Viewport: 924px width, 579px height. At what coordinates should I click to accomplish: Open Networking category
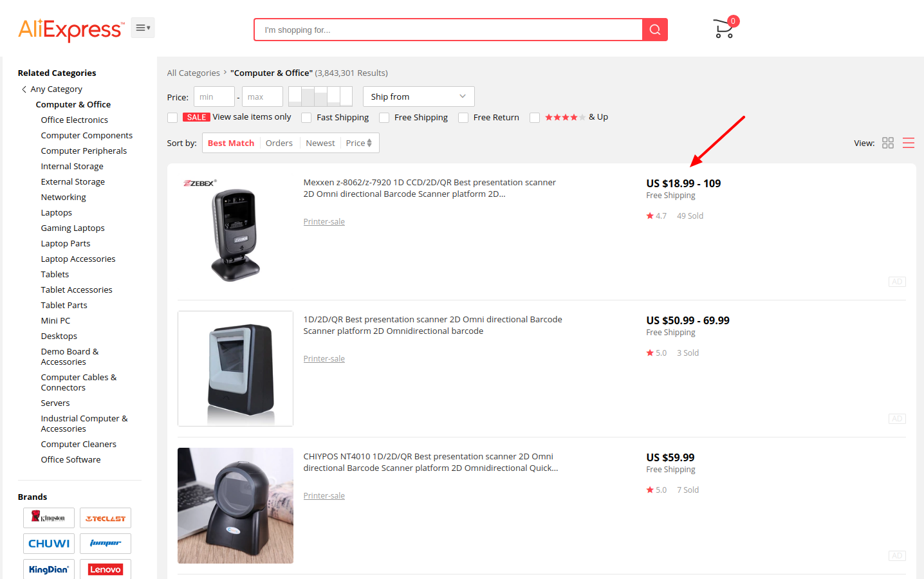(64, 198)
